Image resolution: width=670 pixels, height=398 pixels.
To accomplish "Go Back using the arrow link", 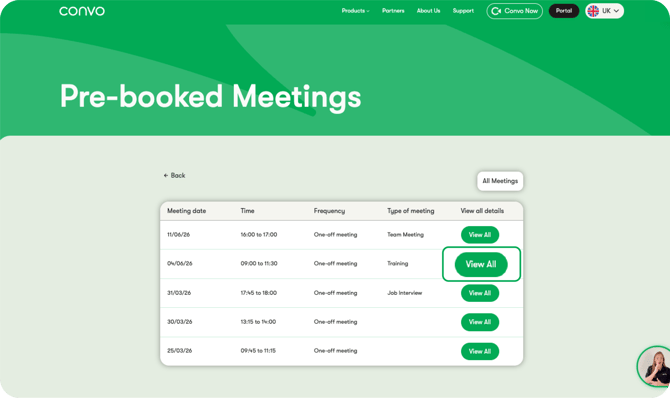I will pyautogui.click(x=174, y=175).
